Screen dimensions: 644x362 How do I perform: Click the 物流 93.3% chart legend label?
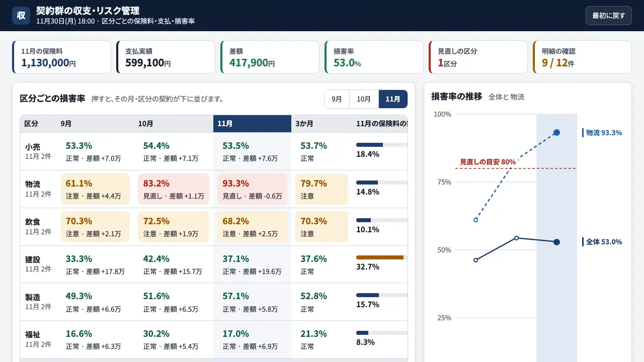point(603,133)
